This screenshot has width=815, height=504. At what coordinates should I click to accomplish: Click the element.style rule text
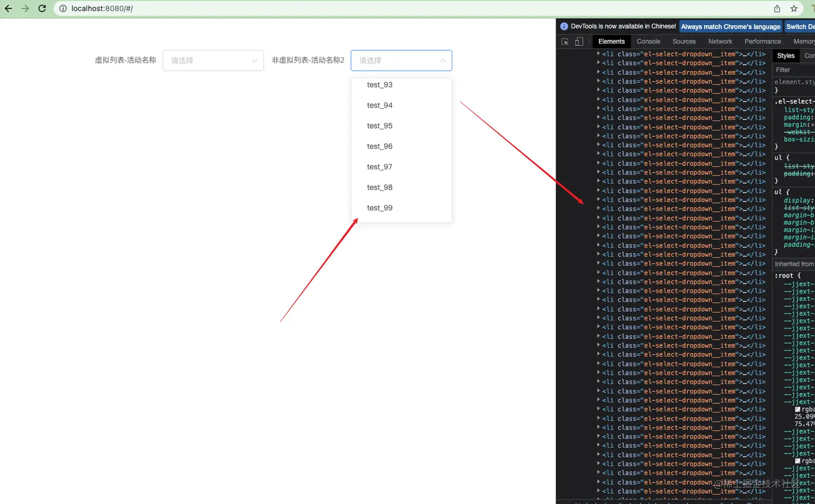point(795,82)
